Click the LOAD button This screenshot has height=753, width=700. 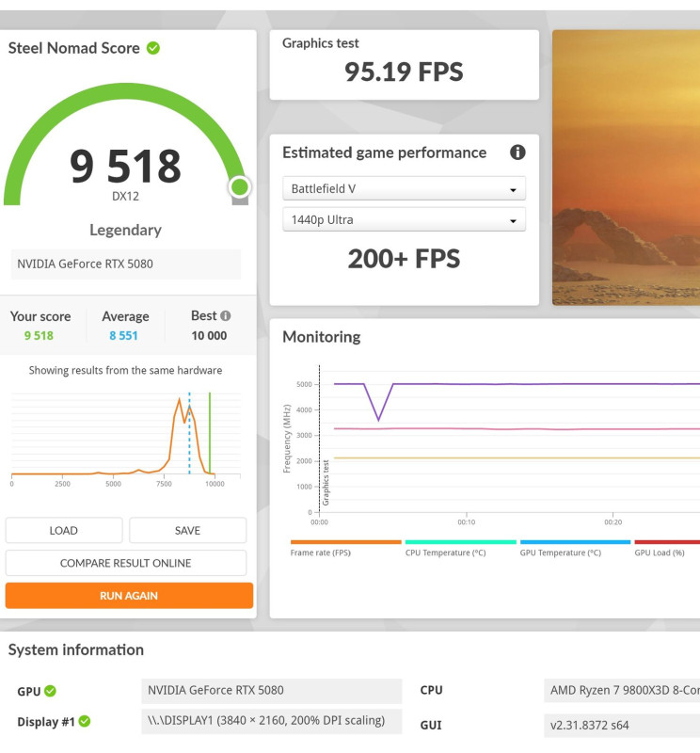[x=64, y=530]
